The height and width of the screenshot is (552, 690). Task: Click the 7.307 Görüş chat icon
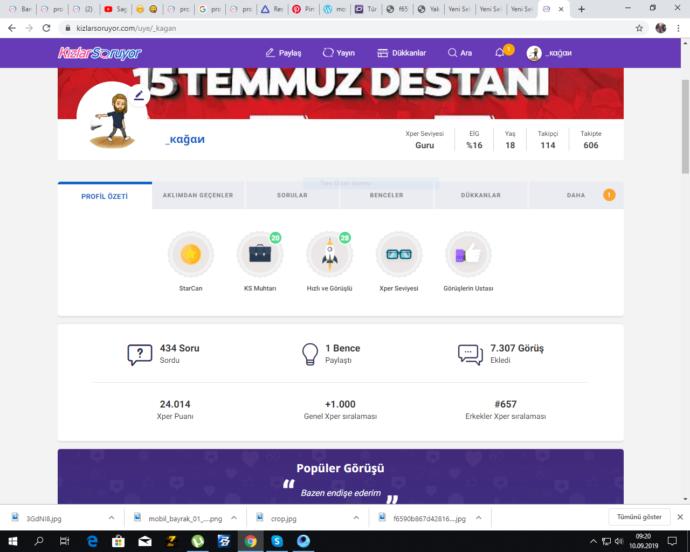point(470,354)
